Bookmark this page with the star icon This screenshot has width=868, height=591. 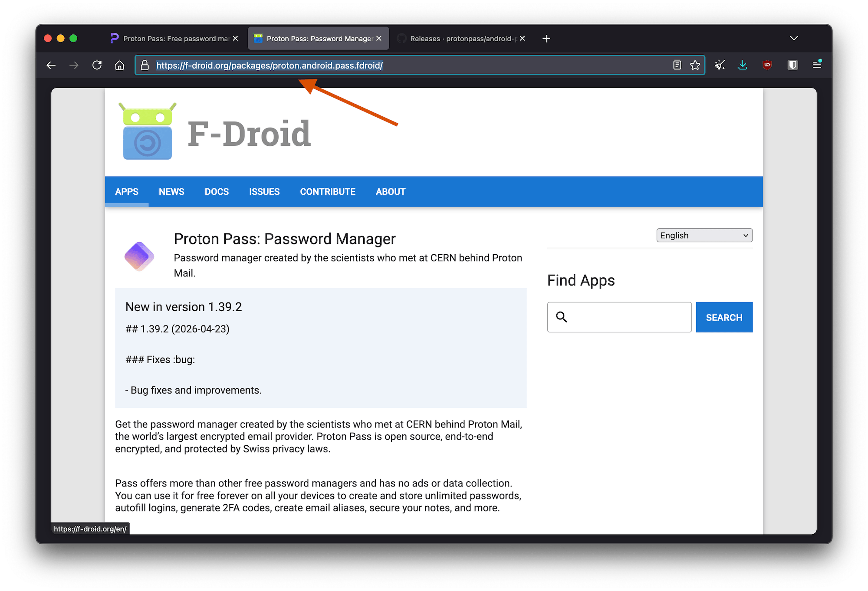click(x=695, y=65)
